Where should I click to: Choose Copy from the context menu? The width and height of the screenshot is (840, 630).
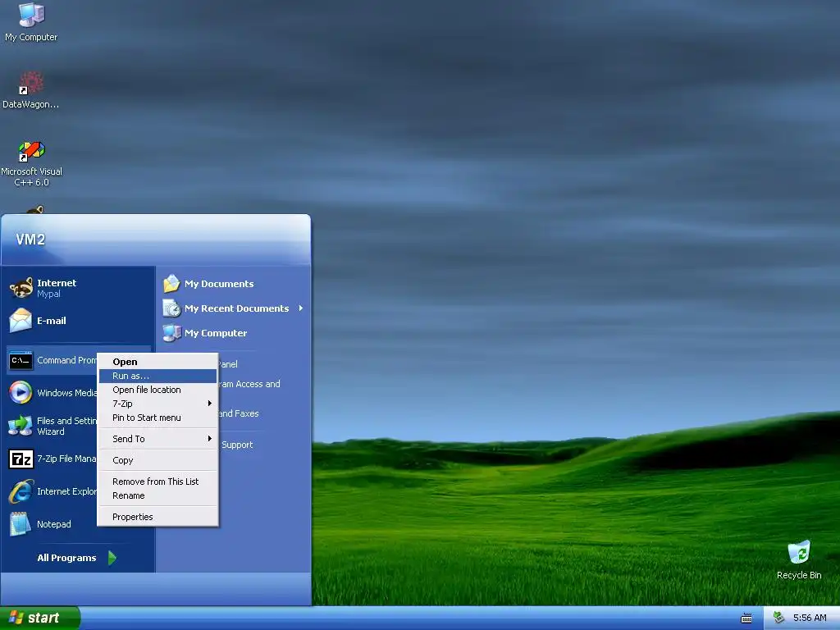point(157,460)
